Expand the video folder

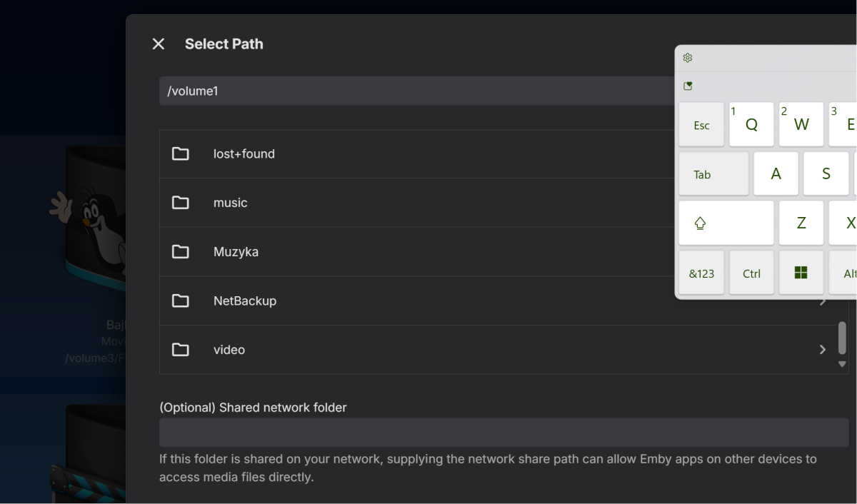tap(822, 350)
